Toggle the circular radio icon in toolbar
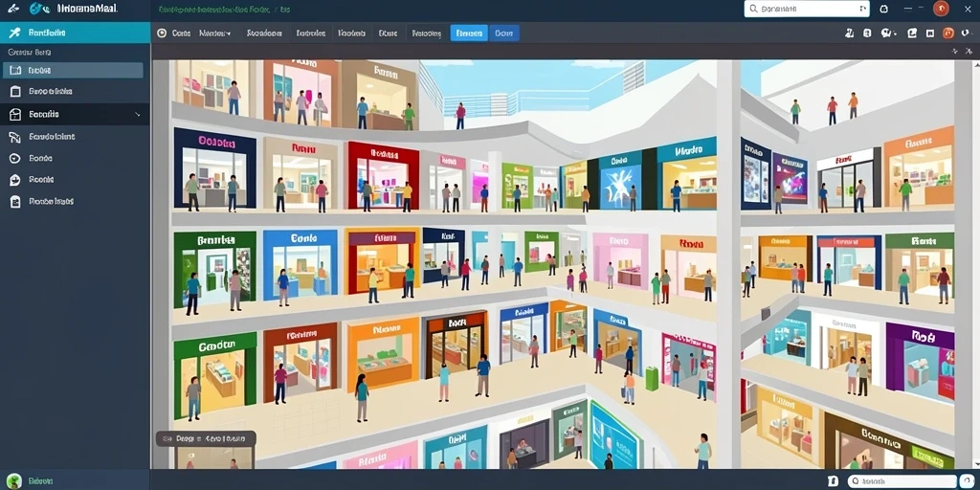Image resolution: width=980 pixels, height=490 pixels. click(x=162, y=33)
